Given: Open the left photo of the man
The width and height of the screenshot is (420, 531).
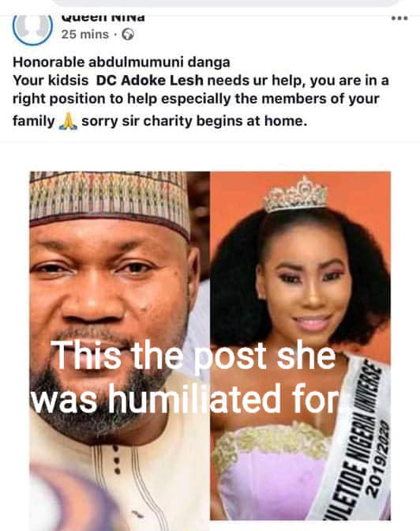Looking at the screenshot, I should coord(119,345).
